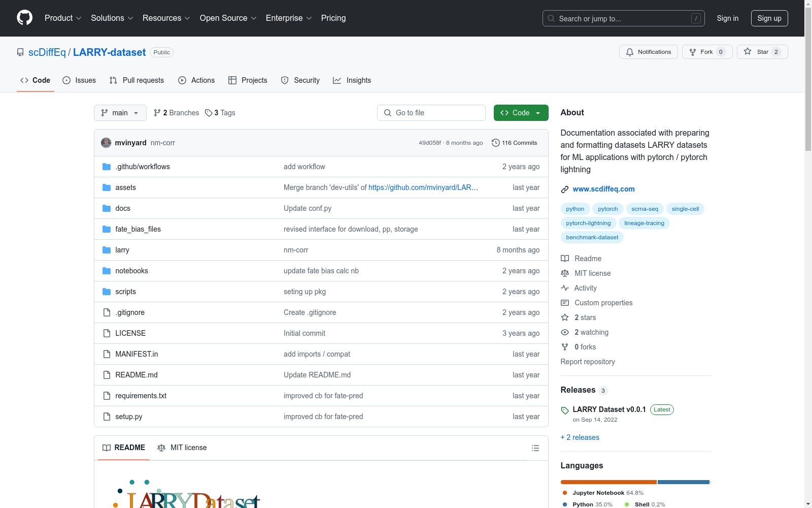Click the setup.py file icon
The height and width of the screenshot is (508, 812).
tap(107, 417)
